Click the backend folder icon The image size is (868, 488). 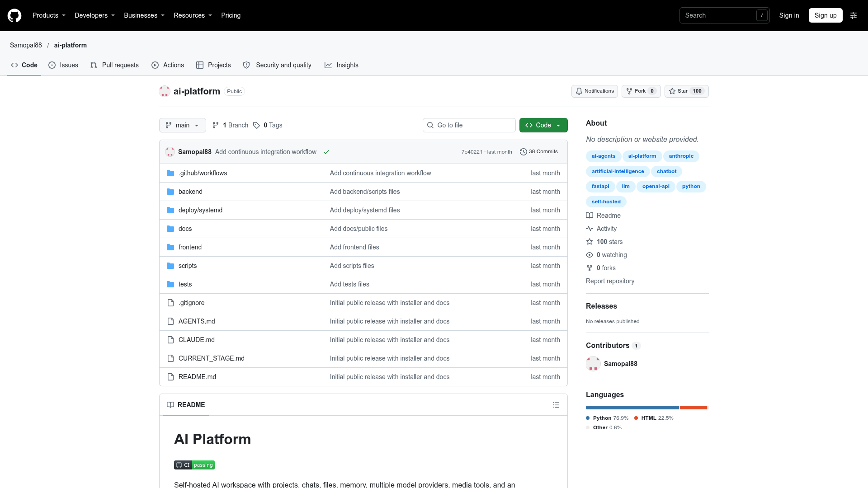click(170, 192)
